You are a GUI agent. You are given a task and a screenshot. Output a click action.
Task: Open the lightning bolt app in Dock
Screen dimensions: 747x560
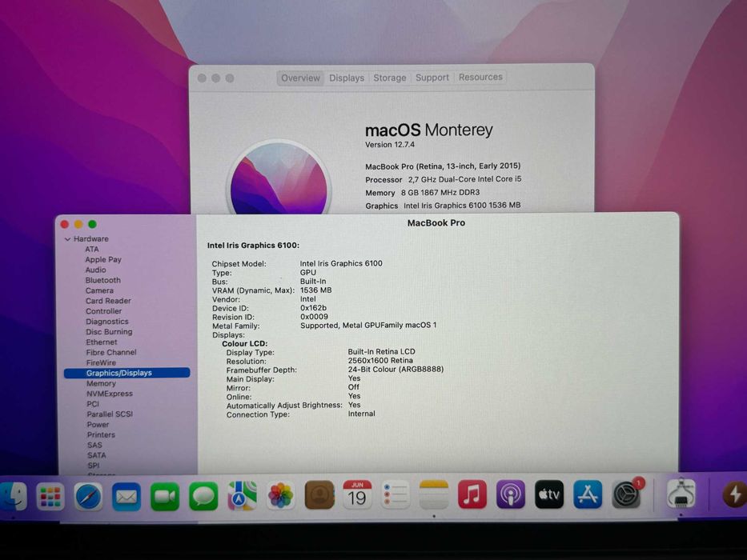(x=734, y=494)
